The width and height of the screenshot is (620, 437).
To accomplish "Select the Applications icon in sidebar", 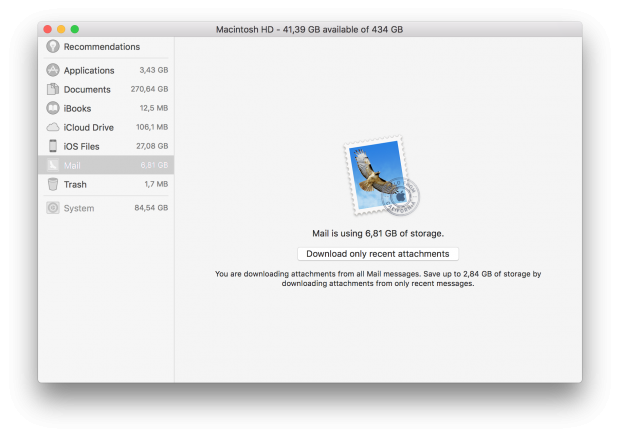I will point(53,70).
